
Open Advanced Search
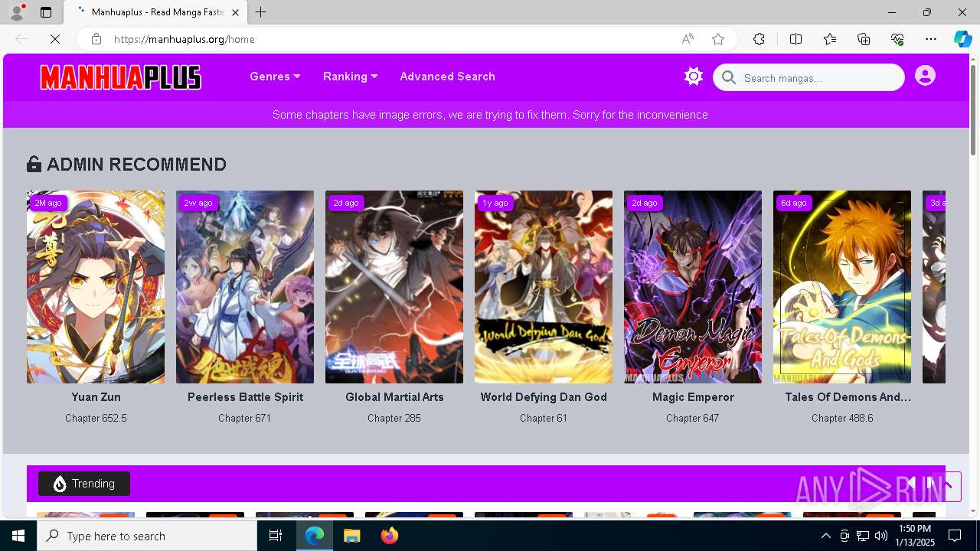tap(447, 77)
